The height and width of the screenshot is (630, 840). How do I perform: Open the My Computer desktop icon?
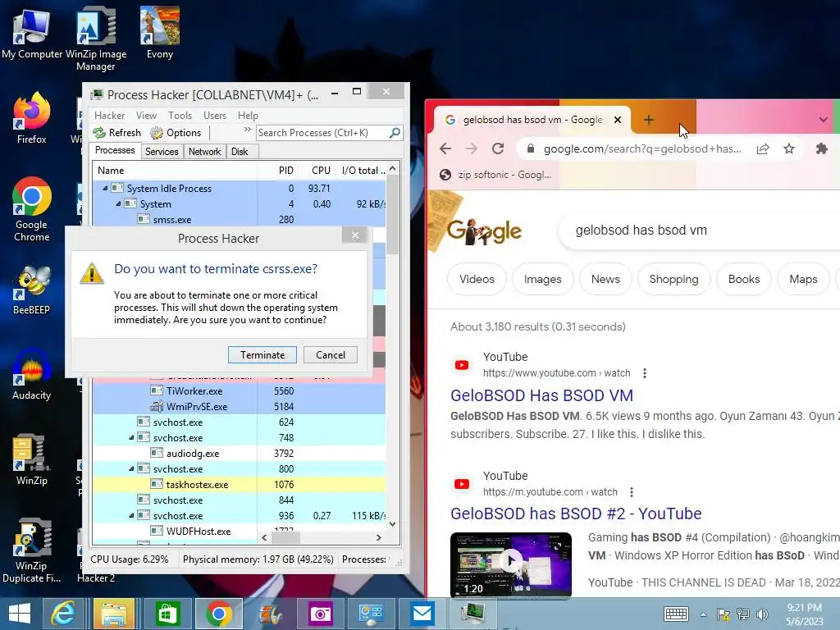click(x=32, y=33)
